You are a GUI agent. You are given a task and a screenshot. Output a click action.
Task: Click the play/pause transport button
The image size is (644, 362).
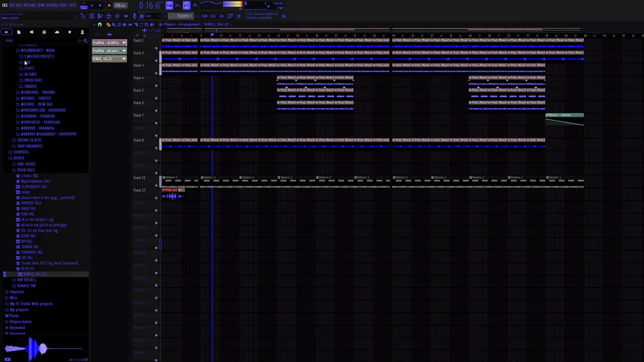[x=92, y=6]
